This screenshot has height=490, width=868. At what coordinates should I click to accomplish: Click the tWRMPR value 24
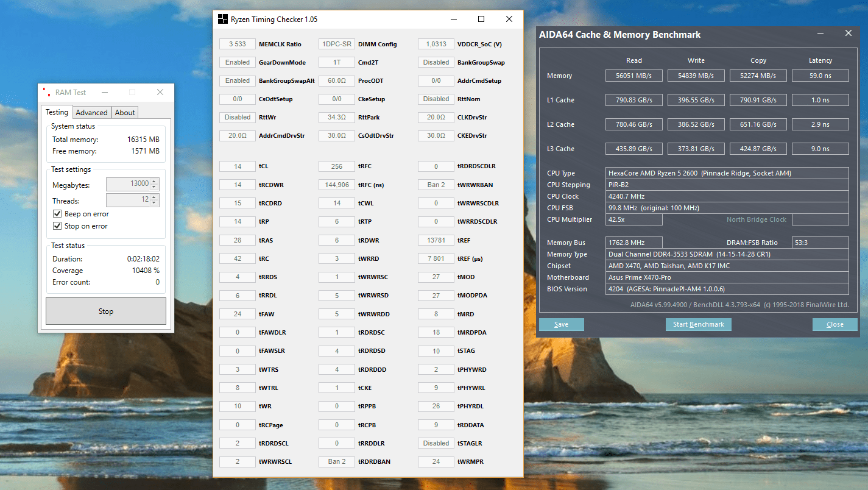point(436,461)
